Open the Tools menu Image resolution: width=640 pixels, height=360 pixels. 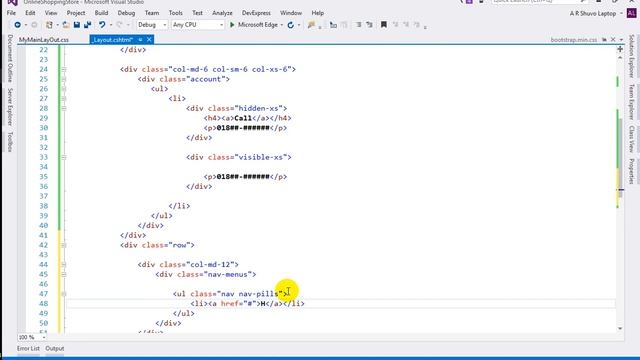click(x=176, y=13)
